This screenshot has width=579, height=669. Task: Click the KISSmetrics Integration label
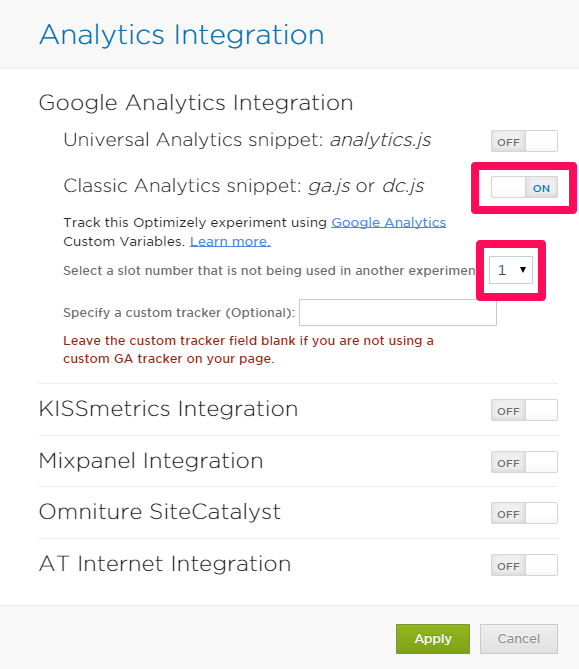168,409
